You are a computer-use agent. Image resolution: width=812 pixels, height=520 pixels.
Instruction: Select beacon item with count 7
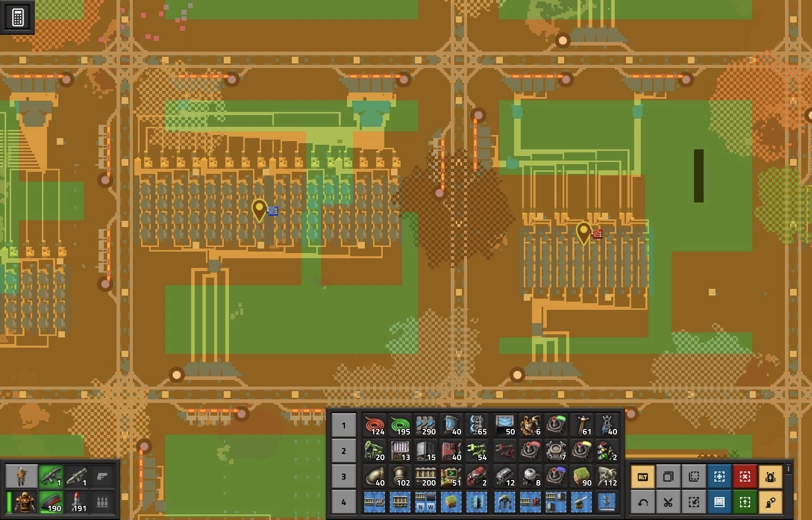tap(555, 451)
